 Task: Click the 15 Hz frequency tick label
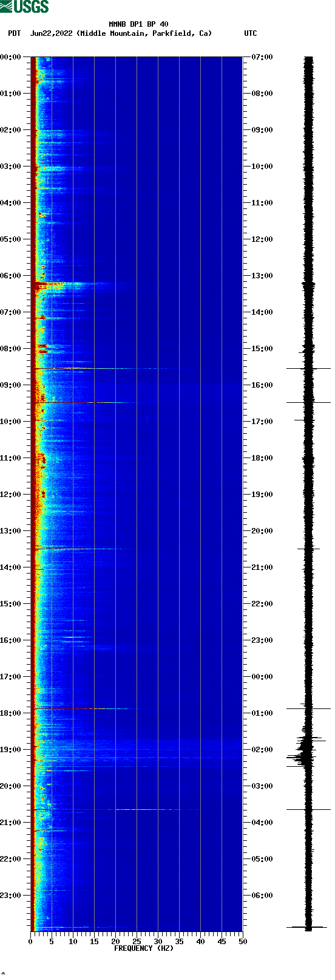(94, 942)
